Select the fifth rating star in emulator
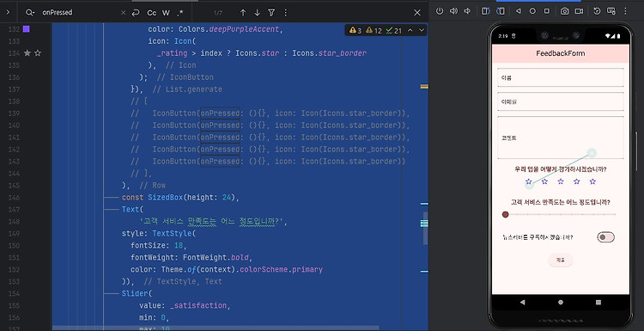644x331 pixels. tap(592, 181)
